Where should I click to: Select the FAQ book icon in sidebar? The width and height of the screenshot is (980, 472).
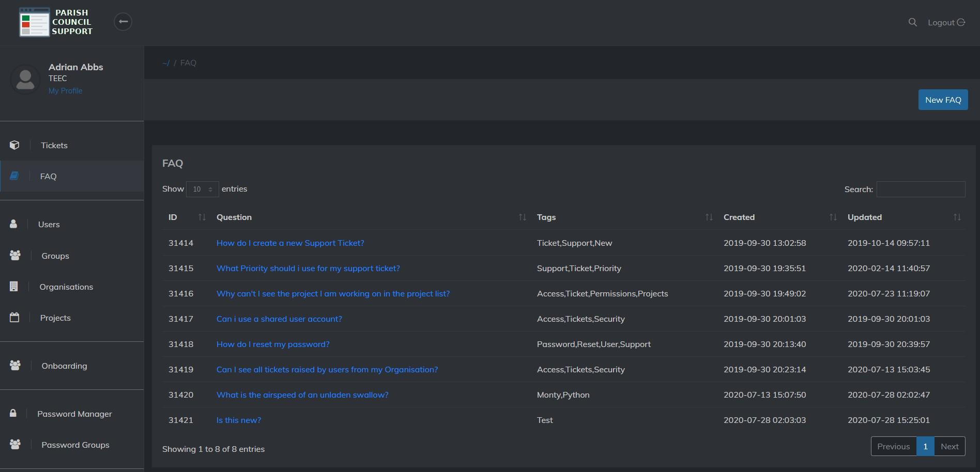pos(14,176)
